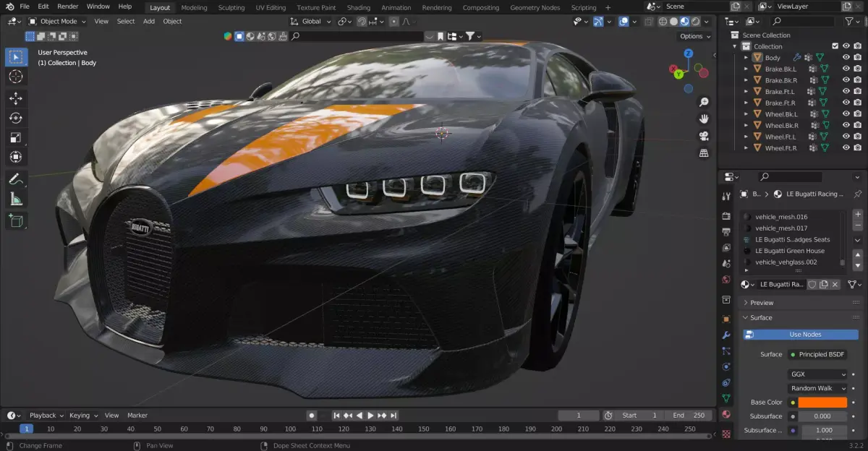Open the Playback dropdown in timeline
The width and height of the screenshot is (868, 451).
46,416
